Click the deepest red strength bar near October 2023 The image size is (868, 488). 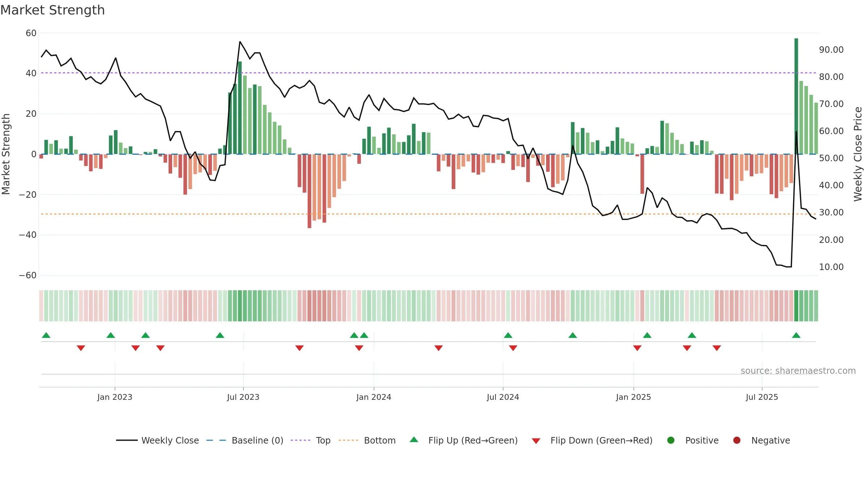pos(310,191)
